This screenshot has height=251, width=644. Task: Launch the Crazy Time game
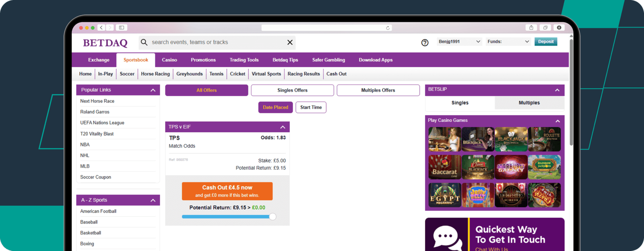click(x=544, y=195)
